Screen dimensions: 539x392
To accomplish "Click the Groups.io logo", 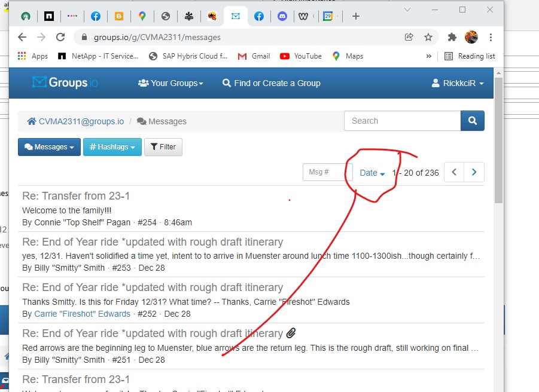I will coord(65,82).
